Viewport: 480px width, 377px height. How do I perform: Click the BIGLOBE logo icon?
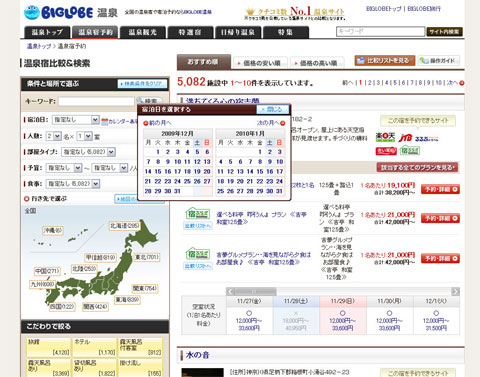[32, 13]
